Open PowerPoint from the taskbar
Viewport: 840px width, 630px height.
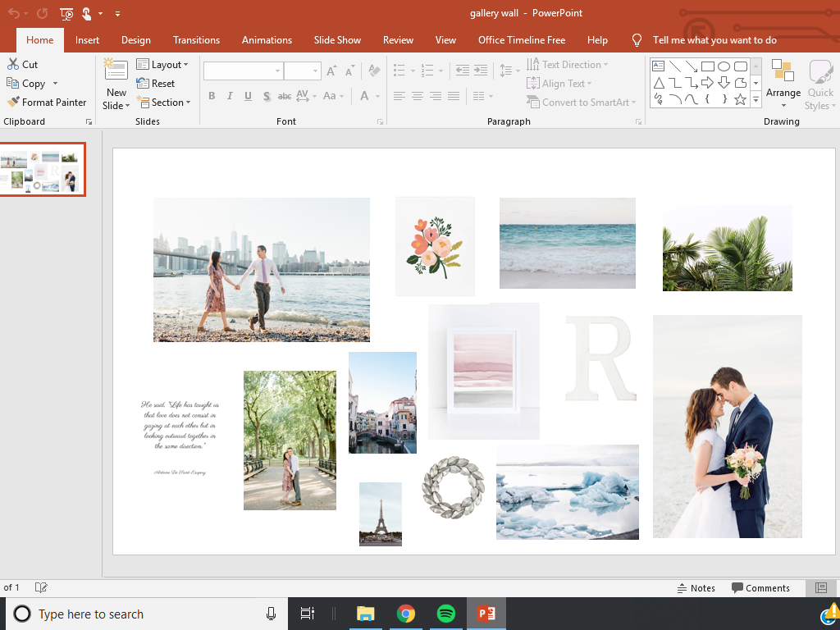pyautogui.click(x=486, y=614)
